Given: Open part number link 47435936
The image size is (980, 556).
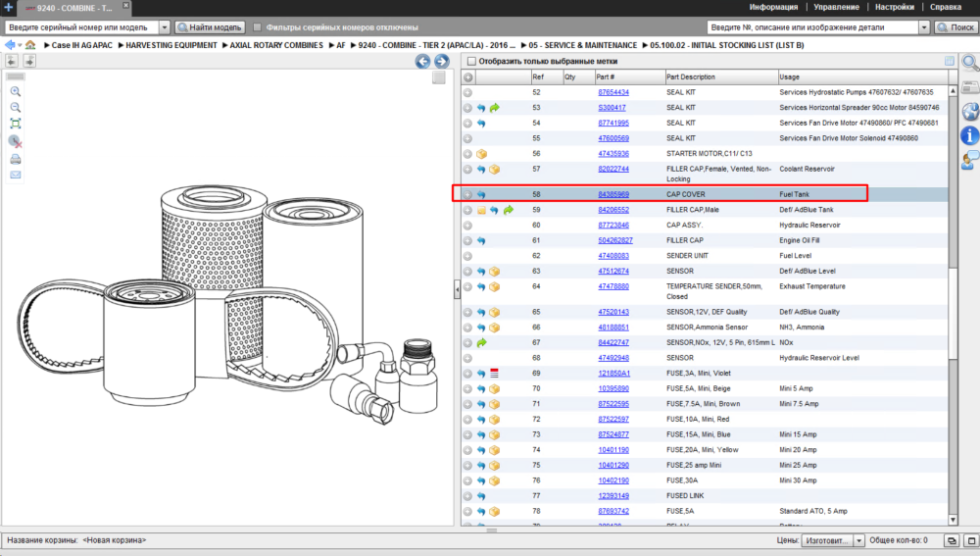Looking at the screenshot, I should point(613,154).
